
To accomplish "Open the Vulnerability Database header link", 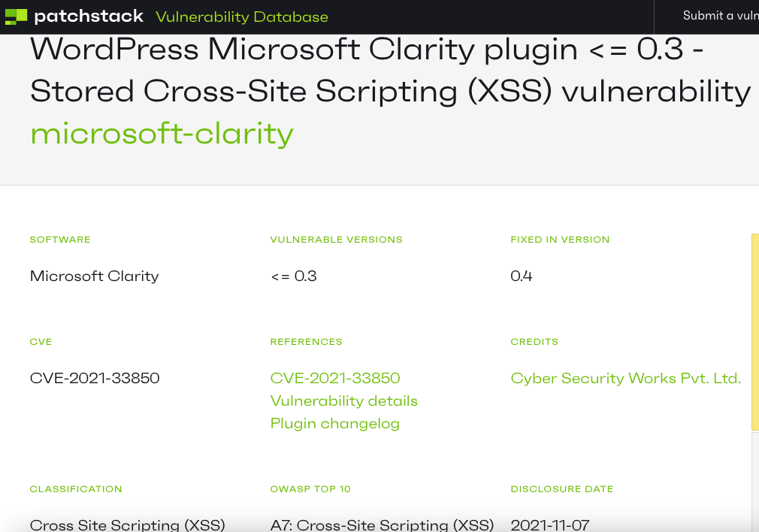I will 242,17.
